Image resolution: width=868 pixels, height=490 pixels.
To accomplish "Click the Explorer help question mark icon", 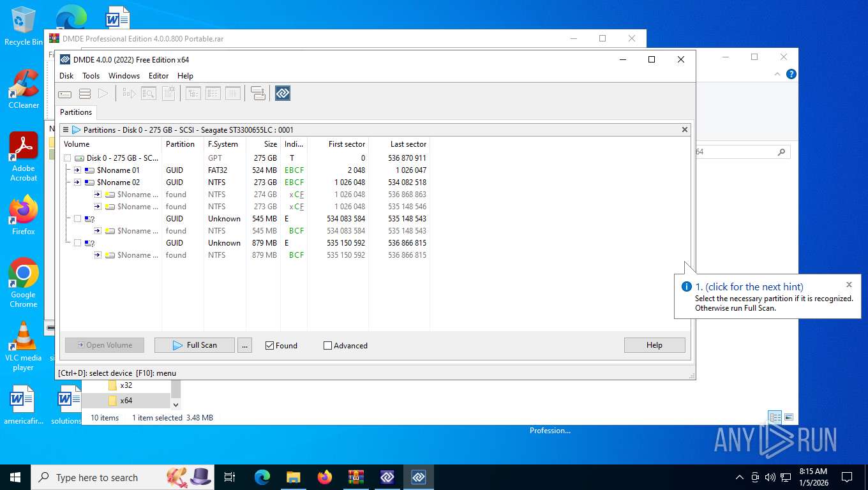I will 791,74.
